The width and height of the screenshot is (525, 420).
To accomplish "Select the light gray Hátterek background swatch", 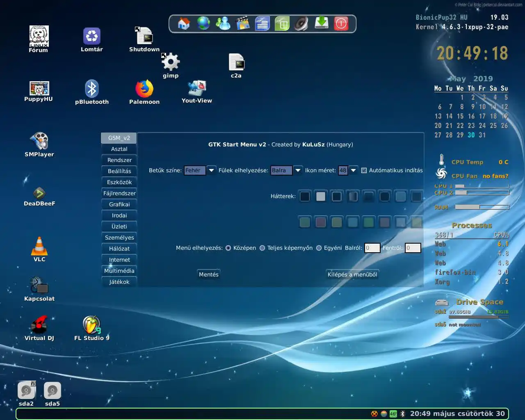I will pos(321,196).
